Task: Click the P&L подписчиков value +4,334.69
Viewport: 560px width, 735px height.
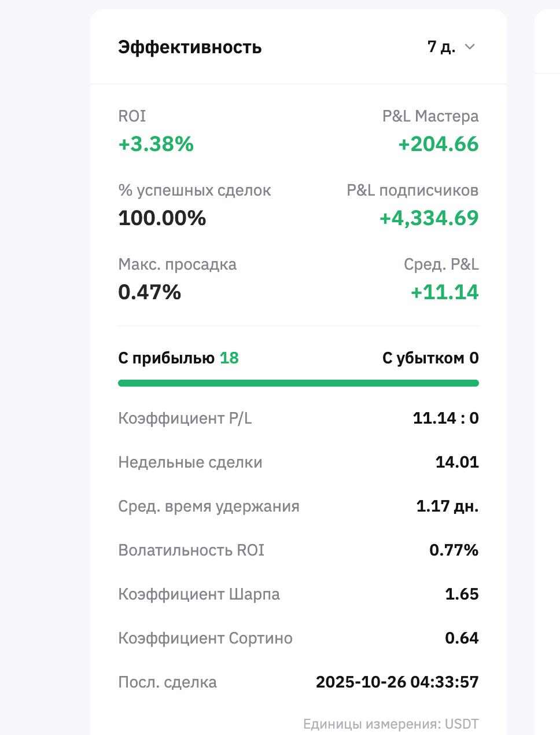Action: (x=429, y=218)
